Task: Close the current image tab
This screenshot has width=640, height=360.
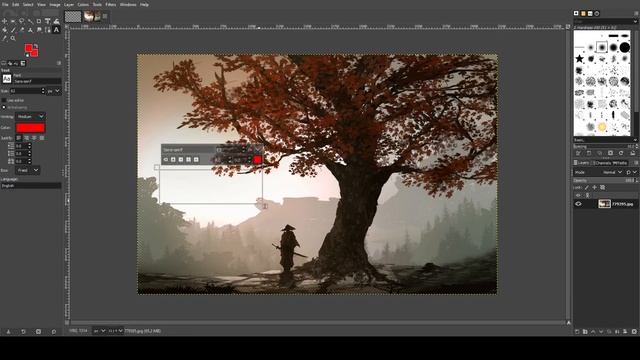Action: click(105, 16)
